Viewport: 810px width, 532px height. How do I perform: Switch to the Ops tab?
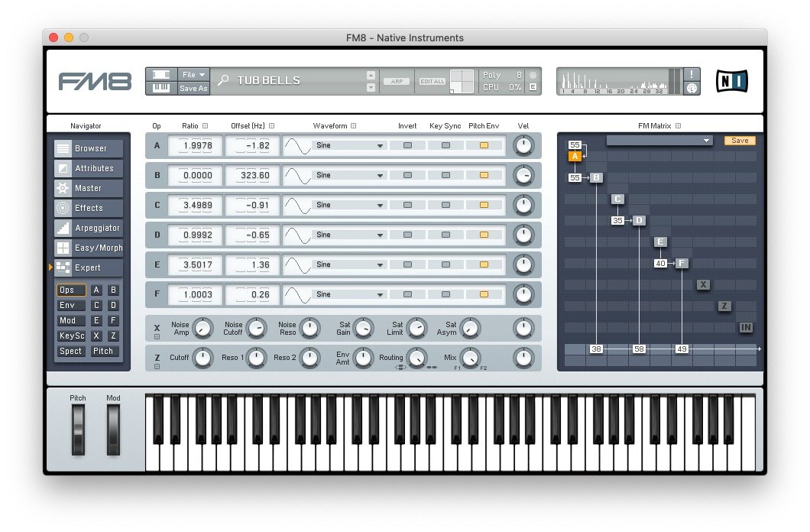tap(71, 290)
